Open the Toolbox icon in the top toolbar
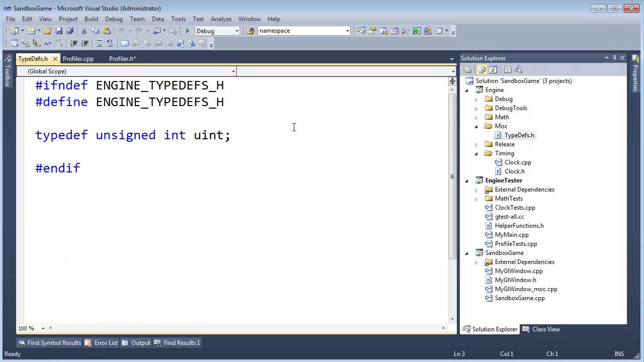 tap(406, 31)
